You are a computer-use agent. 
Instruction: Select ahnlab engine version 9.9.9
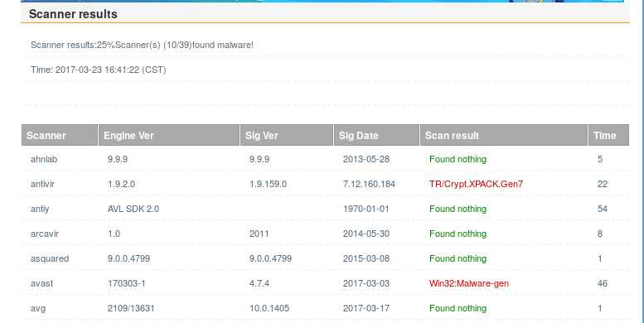[118, 159]
